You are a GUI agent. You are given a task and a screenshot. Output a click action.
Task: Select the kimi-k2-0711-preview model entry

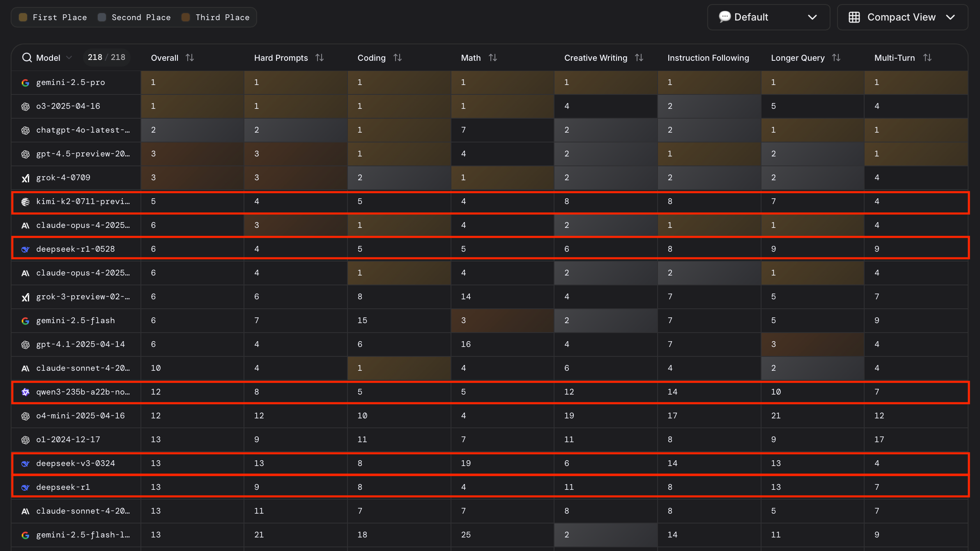pyautogui.click(x=83, y=202)
